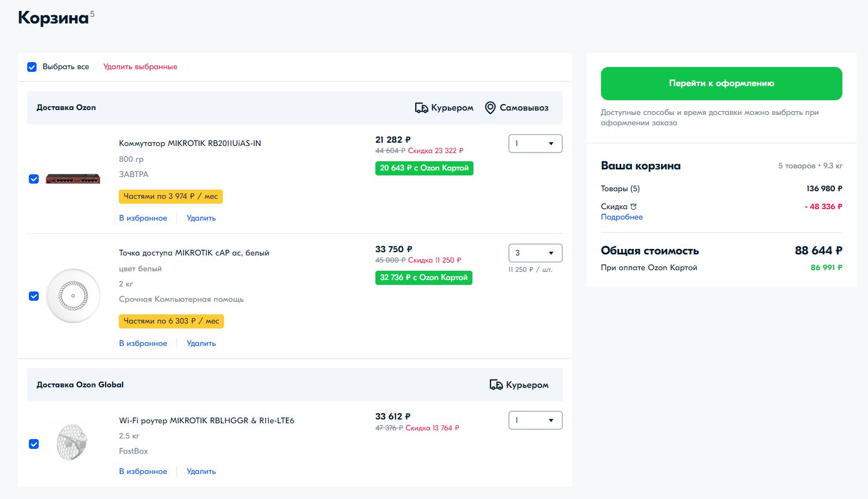Click the Скидка 23 322 ₽ text
868x499 pixels.
click(x=435, y=151)
